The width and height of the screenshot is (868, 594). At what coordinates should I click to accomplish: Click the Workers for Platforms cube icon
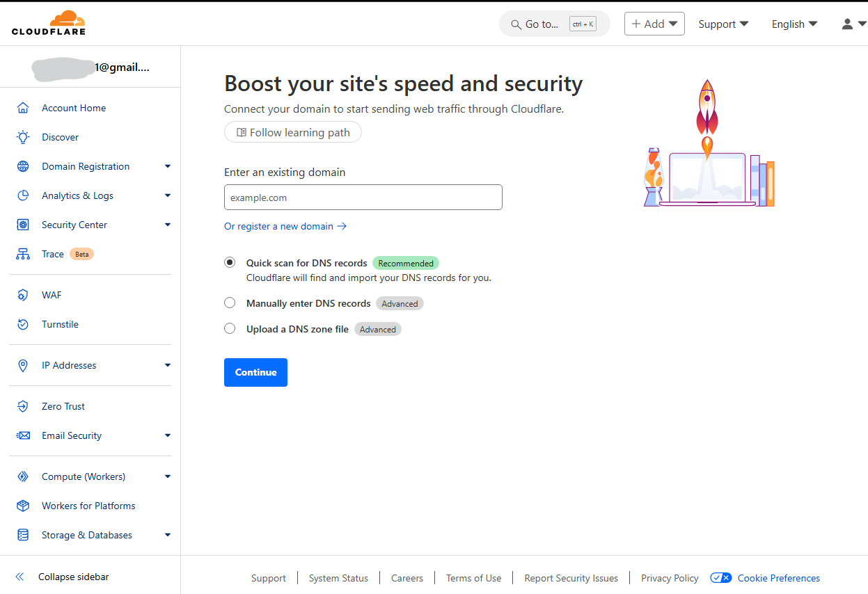pyautogui.click(x=23, y=506)
